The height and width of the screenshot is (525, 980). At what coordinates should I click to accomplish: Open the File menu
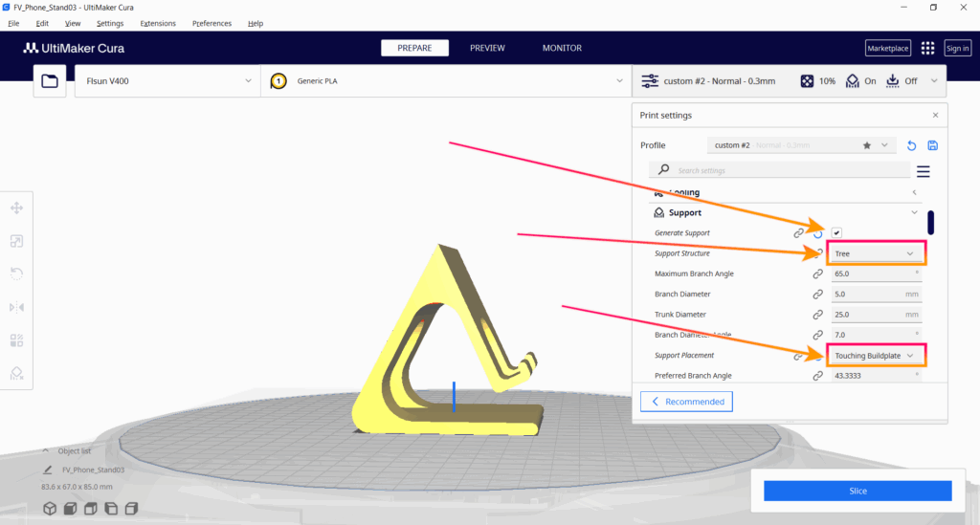click(13, 24)
